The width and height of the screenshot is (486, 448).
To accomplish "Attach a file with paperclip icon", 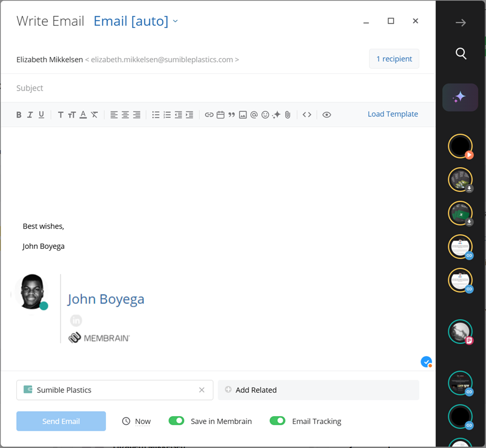I will [288, 115].
